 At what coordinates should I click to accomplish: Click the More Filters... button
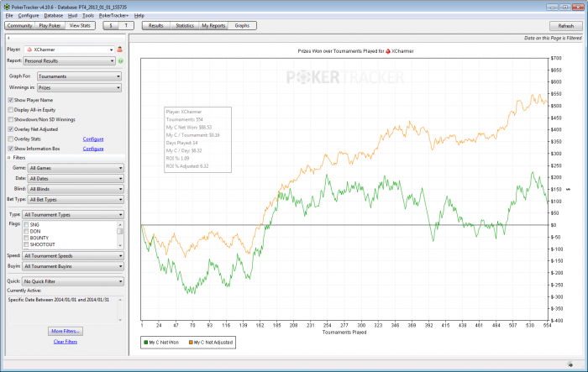click(66, 331)
